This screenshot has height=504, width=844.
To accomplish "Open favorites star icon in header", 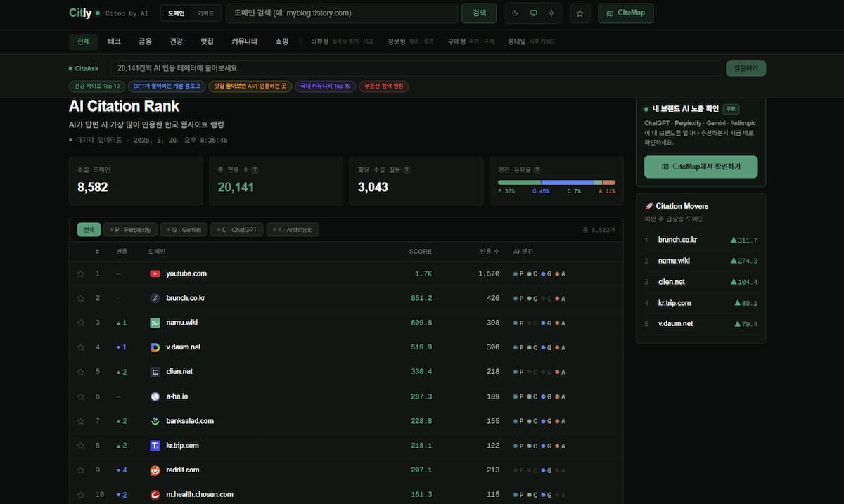I will (x=580, y=13).
